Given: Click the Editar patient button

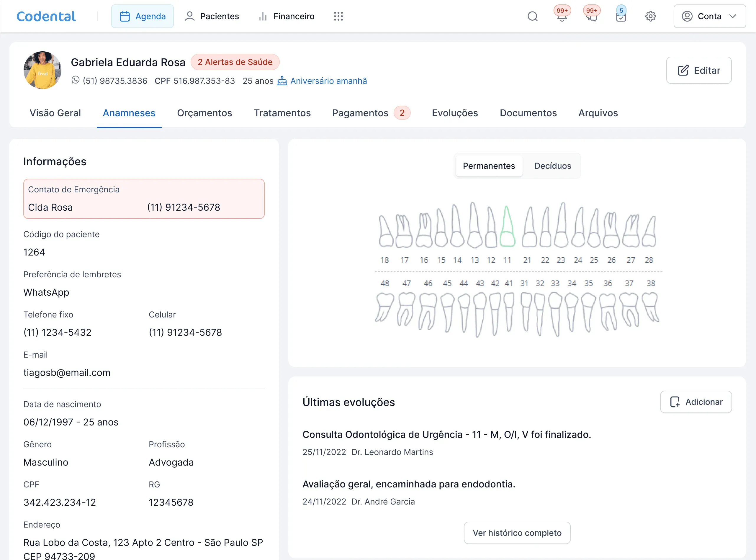Looking at the screenshot, I should (699, 70).
